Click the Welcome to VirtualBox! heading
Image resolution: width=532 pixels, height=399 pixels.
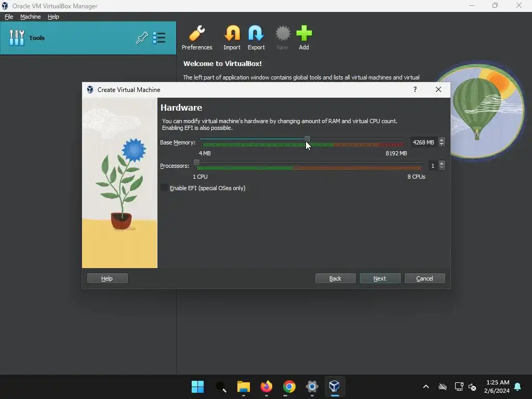[x=222, y=63]
